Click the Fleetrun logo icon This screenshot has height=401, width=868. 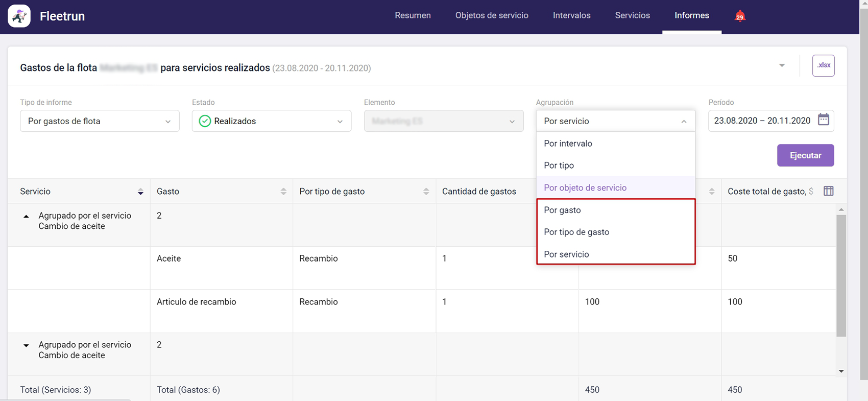tap(19, 16)
